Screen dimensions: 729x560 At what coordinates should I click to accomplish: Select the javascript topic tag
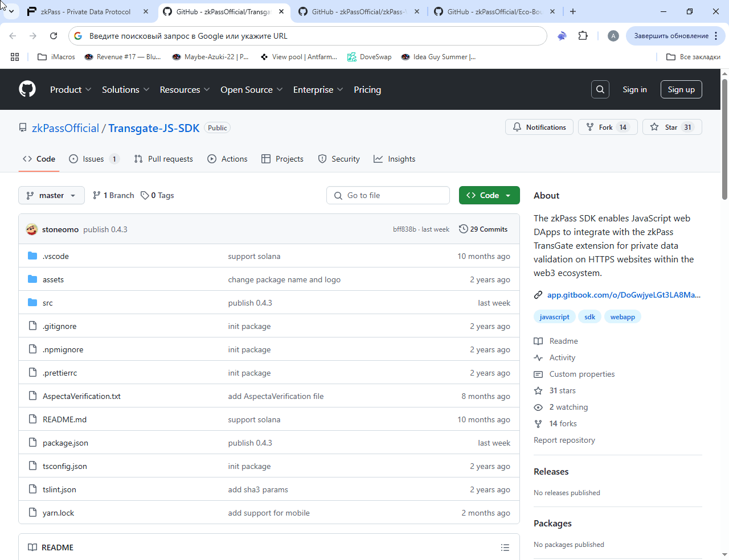pyautogui.click(x=554, y=317)
